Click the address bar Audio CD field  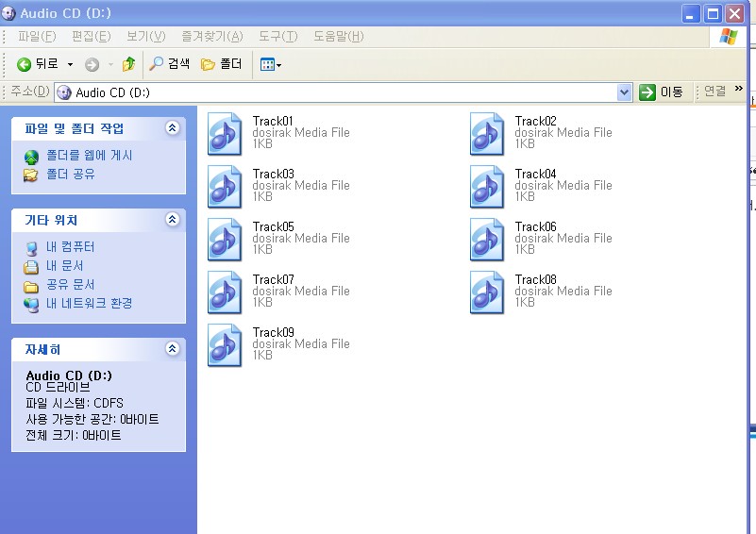pyautogui.click(x=336, y=92)
